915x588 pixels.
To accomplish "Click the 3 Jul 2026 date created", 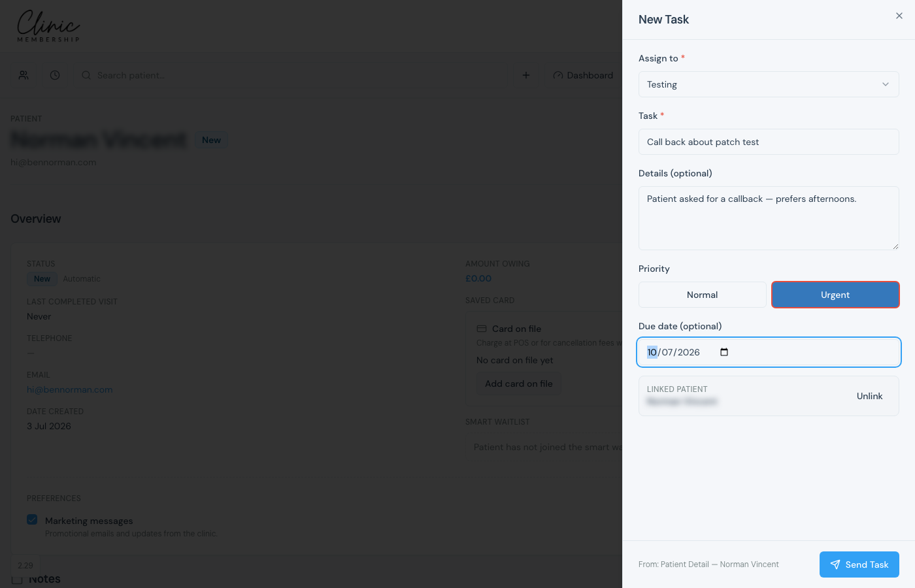I will pyautogui.click(x=49, y=426).
